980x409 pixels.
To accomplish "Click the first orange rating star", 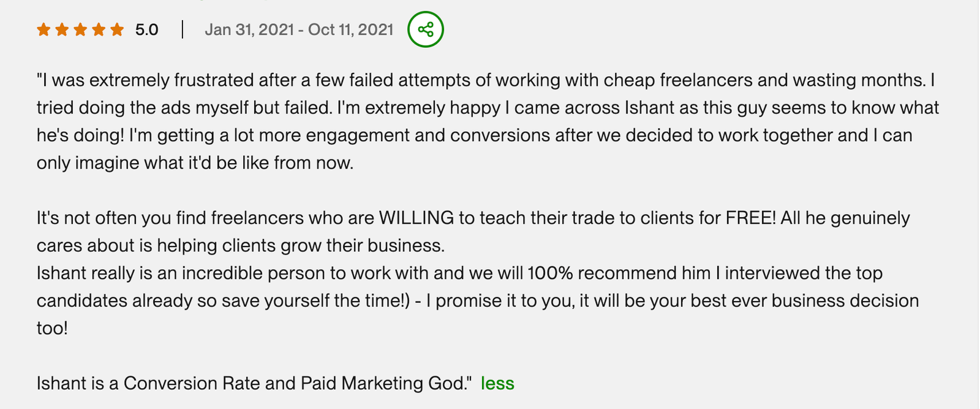I will pos(43,29).
